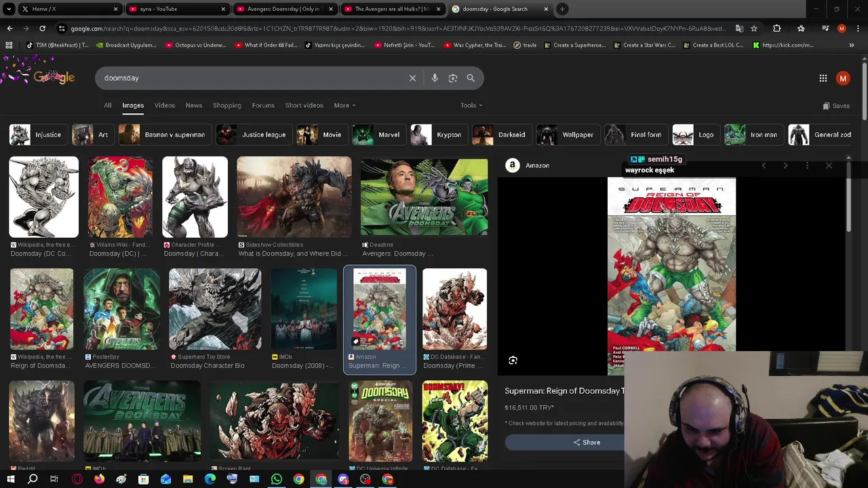Open the Superhero Toy Store character bio thumbnail
The height and width of the screenshot is (488, 868).
tap(215, 309)
